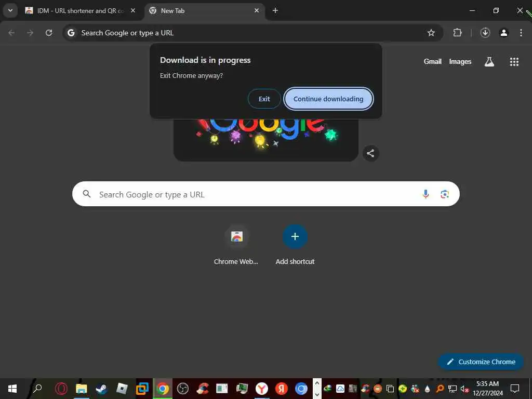The height and width of the screenshot is (399, 532).
Task: Click the Google search box
Action: pyautogui.click(x=266, y=194)
